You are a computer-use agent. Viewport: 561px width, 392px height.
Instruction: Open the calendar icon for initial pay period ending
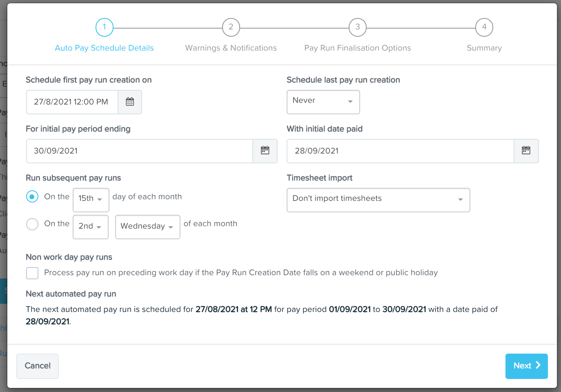click(x=265, y=151)
